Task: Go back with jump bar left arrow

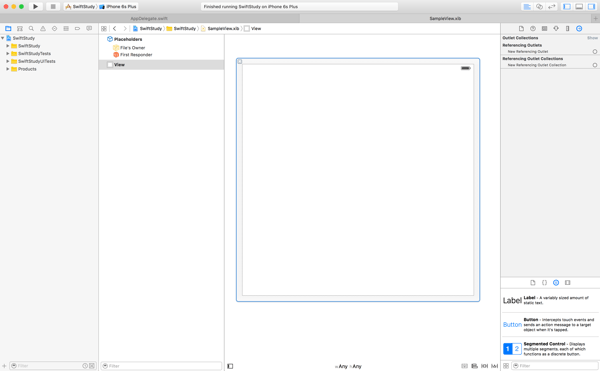Action: (114, 29)
